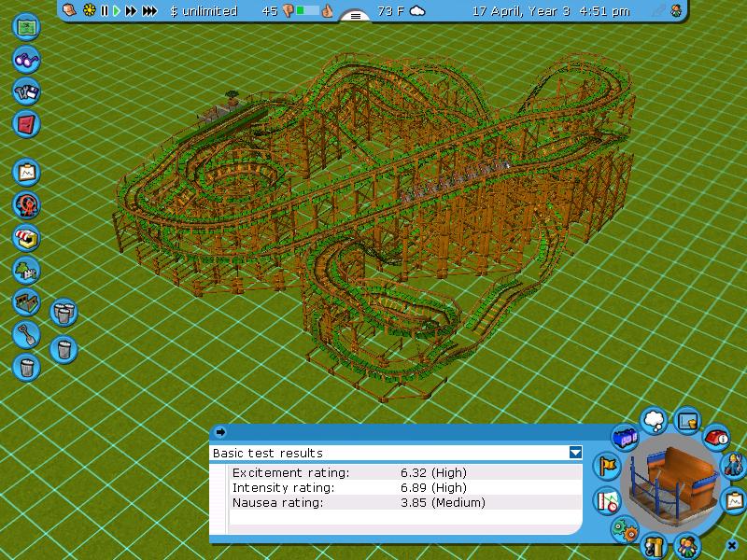Screen dimensions: 747x560
Task: Click the coaster train on the track
Action: (455, 180)
